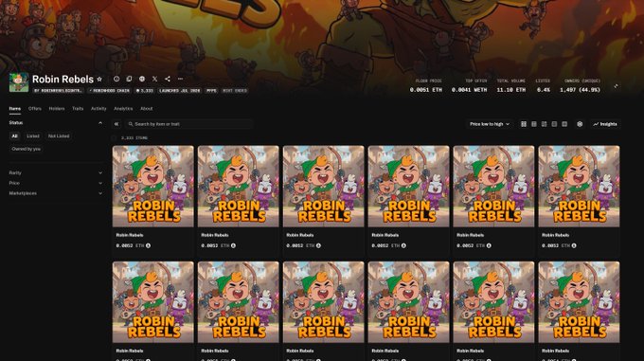Screen dimensions: 644x361
Task: Select the first (active) grid view icon
Action: pos(524,124)
